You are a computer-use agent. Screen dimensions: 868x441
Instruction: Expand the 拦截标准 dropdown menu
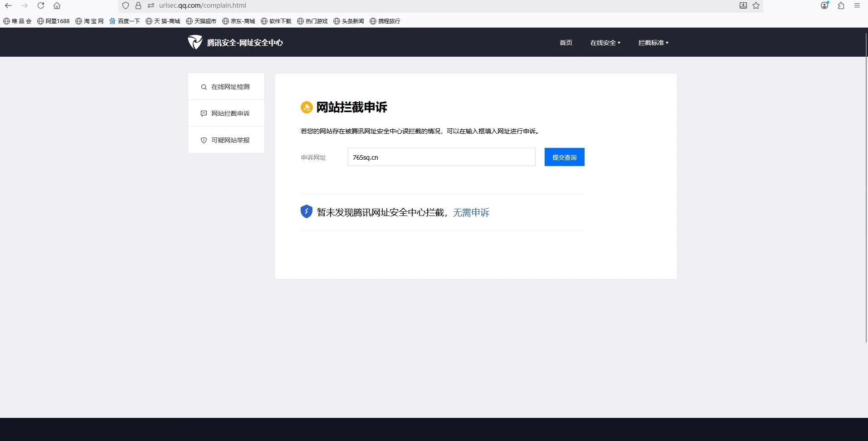653,43
